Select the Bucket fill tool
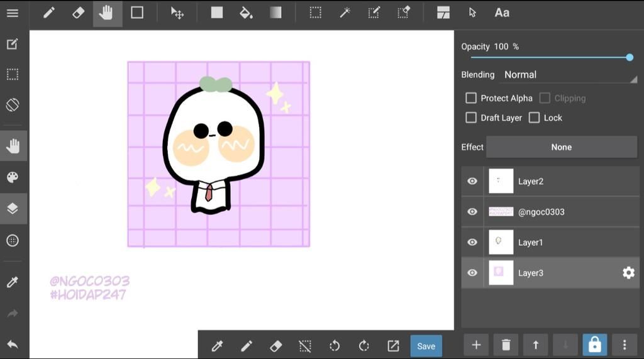 coord(246,13)
